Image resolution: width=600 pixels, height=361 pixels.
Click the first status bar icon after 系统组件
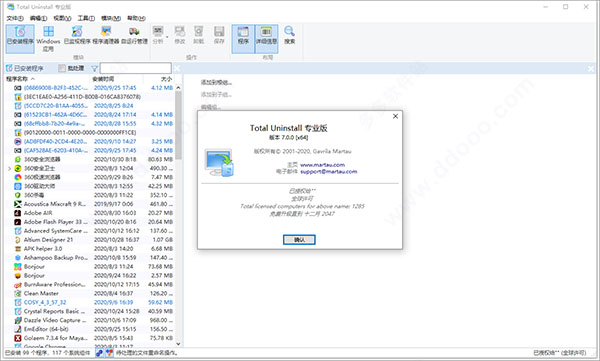pyautogui.click(x=99, y=353)
